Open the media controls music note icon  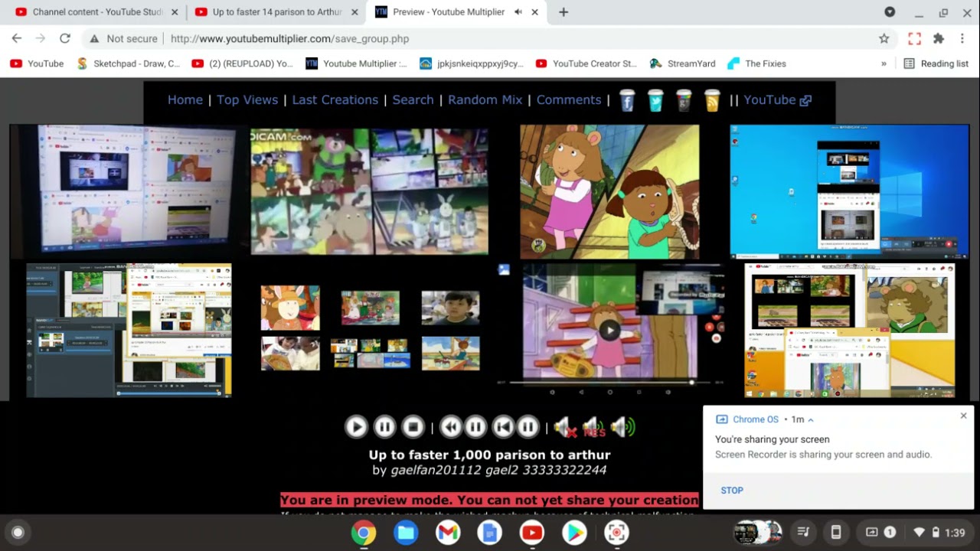click(x=803, y=533)
